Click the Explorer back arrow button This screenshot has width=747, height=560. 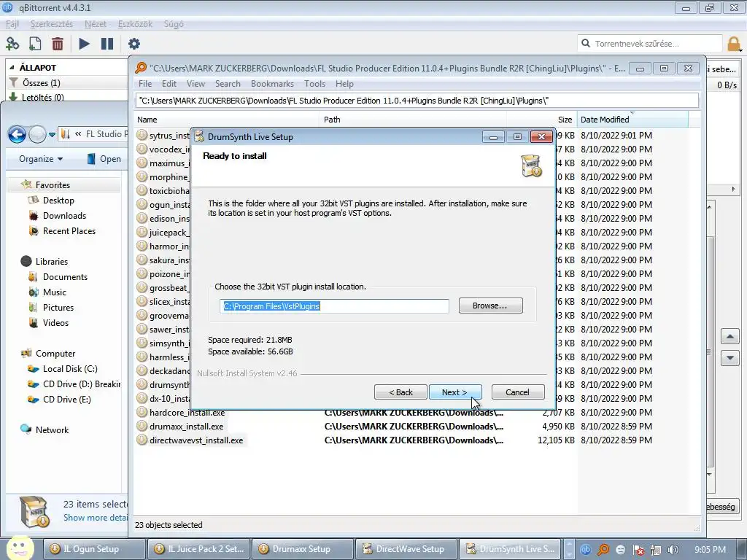tap(18, 135)
